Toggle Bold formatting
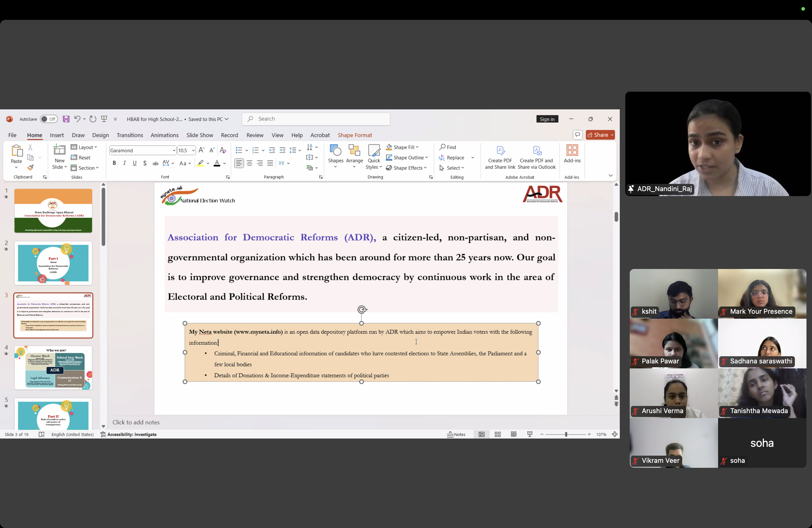 tap(114, 163)
